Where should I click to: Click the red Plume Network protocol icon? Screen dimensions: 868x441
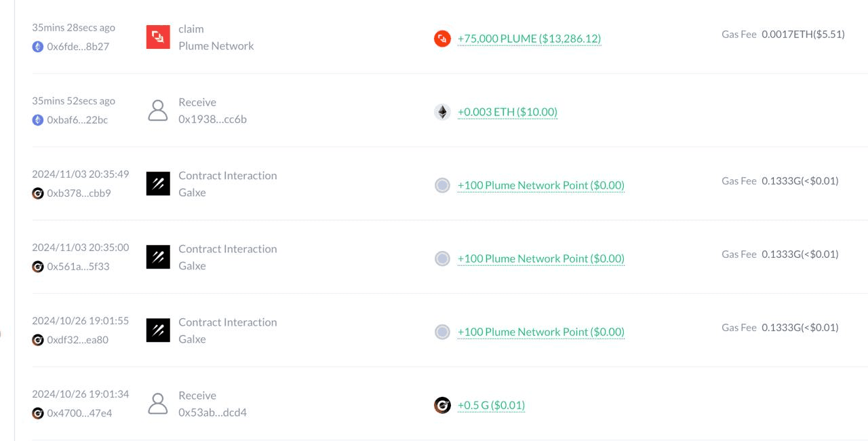tap(158, 37)
